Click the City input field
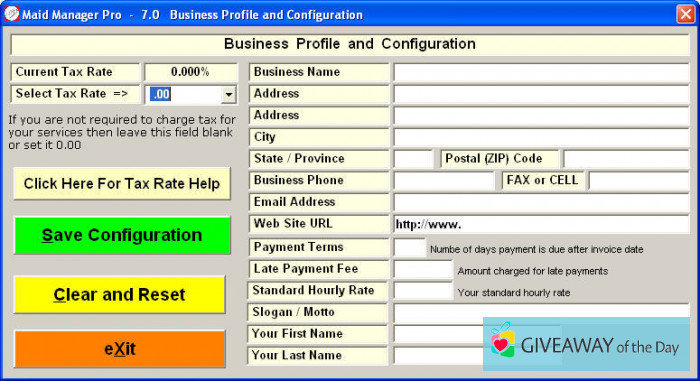This screenshot has width=700, height=381. click(x=541, y=138)
